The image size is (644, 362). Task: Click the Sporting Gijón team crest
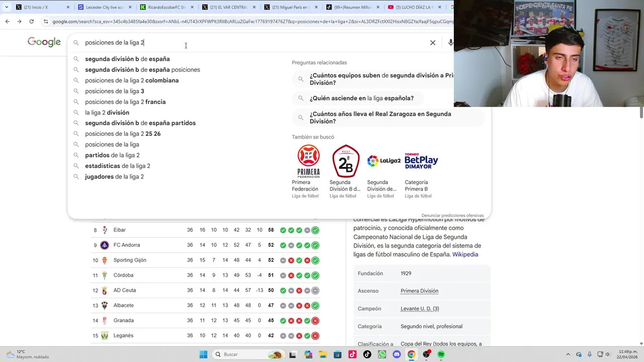[105, 260]
